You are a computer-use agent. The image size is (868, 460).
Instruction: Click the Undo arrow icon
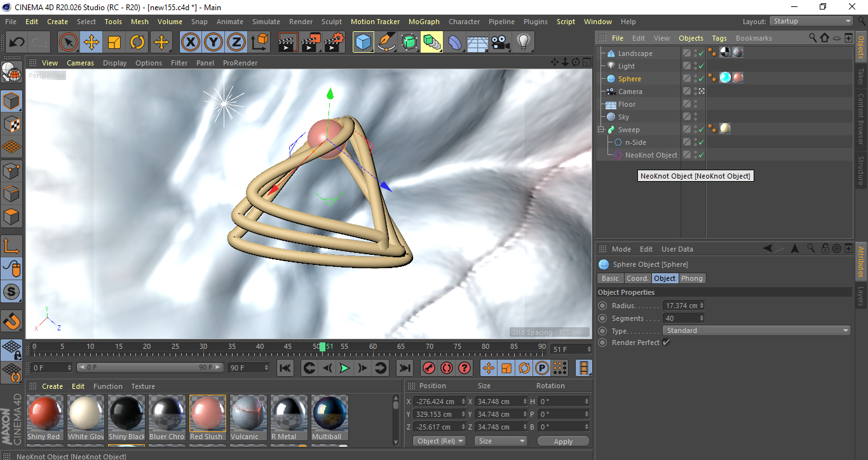pyautogui.click(x=17, y=43)
